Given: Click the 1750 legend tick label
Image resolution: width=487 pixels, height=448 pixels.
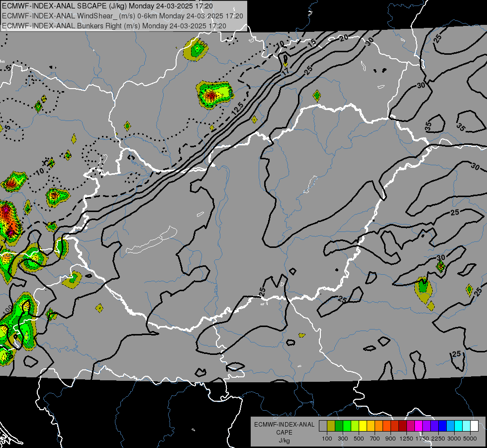Looking at the screenshot, I should [422, 439].
